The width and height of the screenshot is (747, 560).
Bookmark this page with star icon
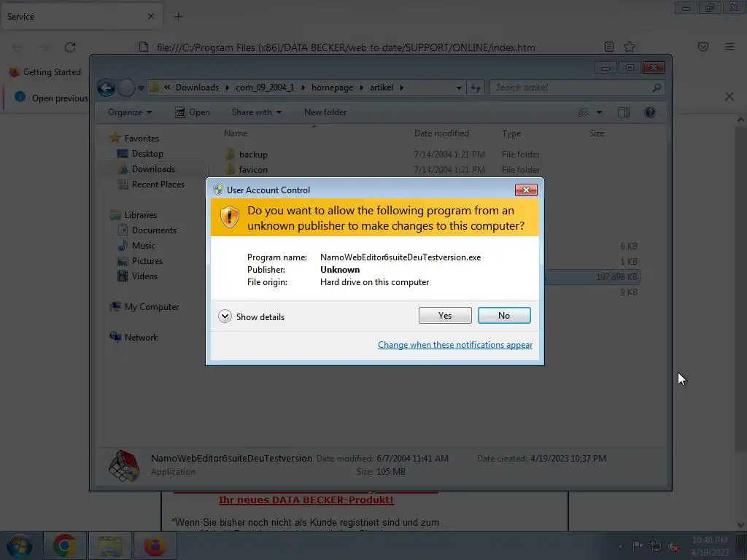click(630, 47)
